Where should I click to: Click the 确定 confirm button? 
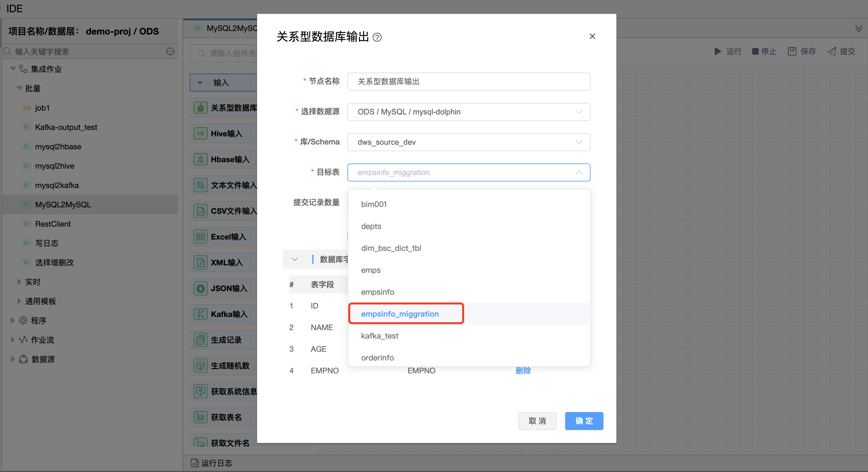pos(584,421)
